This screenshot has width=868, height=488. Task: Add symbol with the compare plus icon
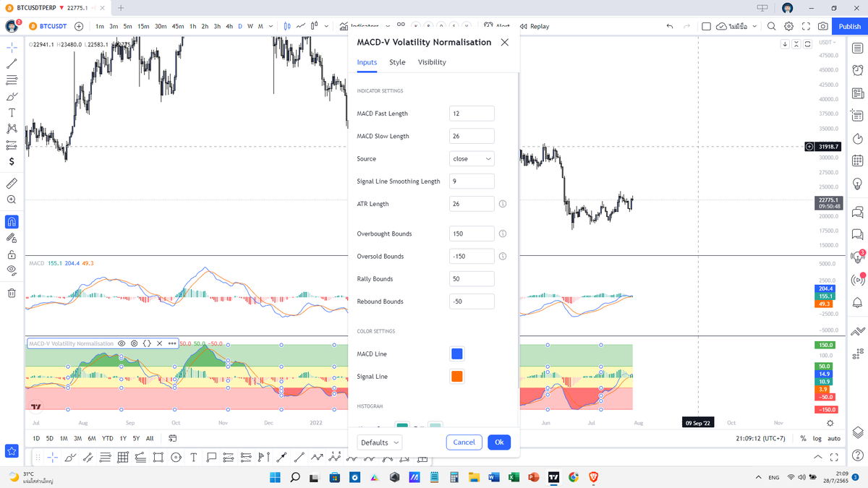[x=79, y=26]
